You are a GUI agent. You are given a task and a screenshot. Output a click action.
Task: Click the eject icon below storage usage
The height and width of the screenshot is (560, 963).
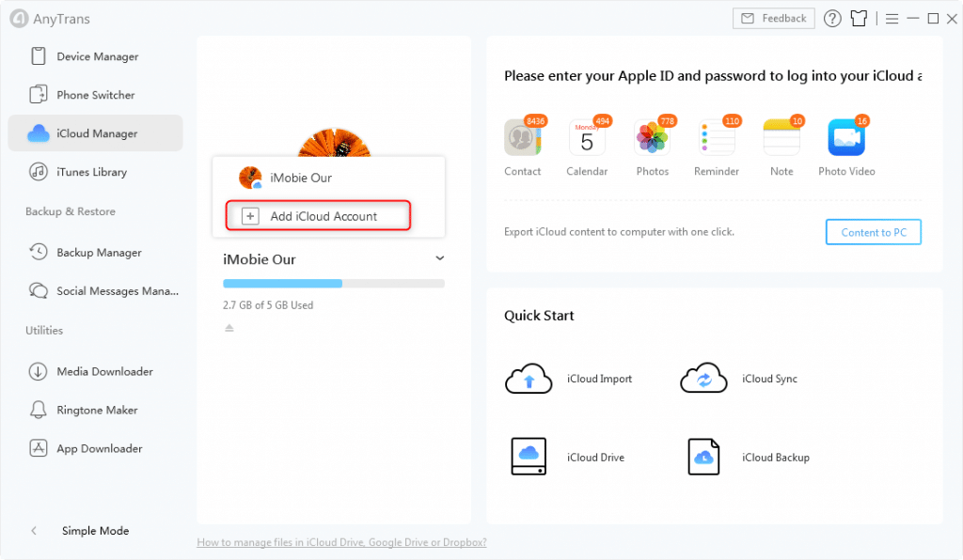[x=229, y=328]
